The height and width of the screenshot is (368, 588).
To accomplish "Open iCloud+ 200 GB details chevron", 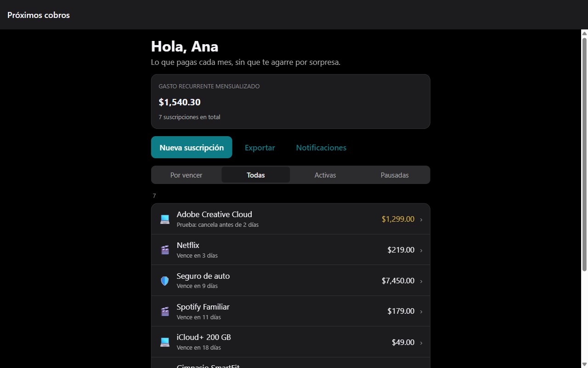I will (421, 342).
